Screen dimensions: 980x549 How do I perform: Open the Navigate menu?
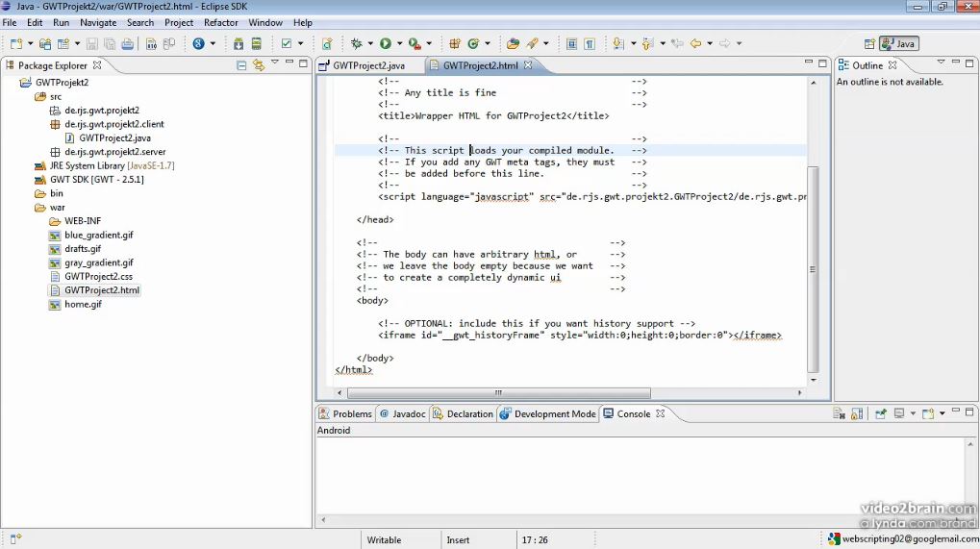pyautogui.click(x=98, y=22)
